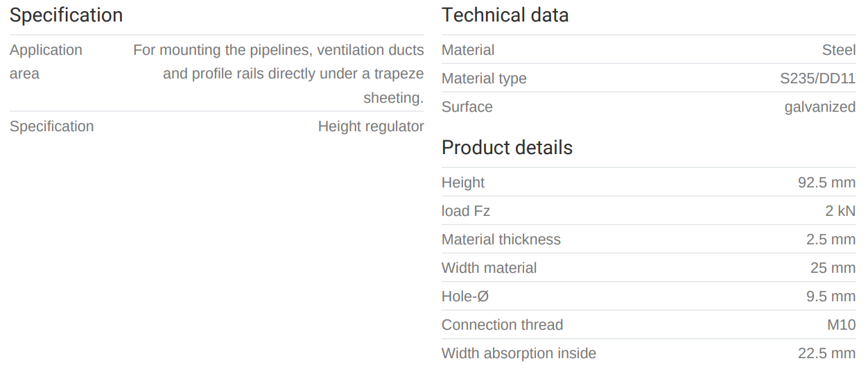Image resolution: width=868 pixels, height=370 pixels.
Task: Click the Width absorption inside label
Action: (519, 353)
